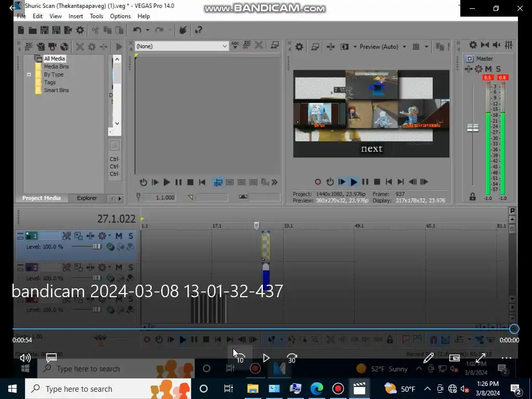Screen dimensions: 532x399
Task: Click Play button in VEGAS video preview
Action: pos(353,182)
